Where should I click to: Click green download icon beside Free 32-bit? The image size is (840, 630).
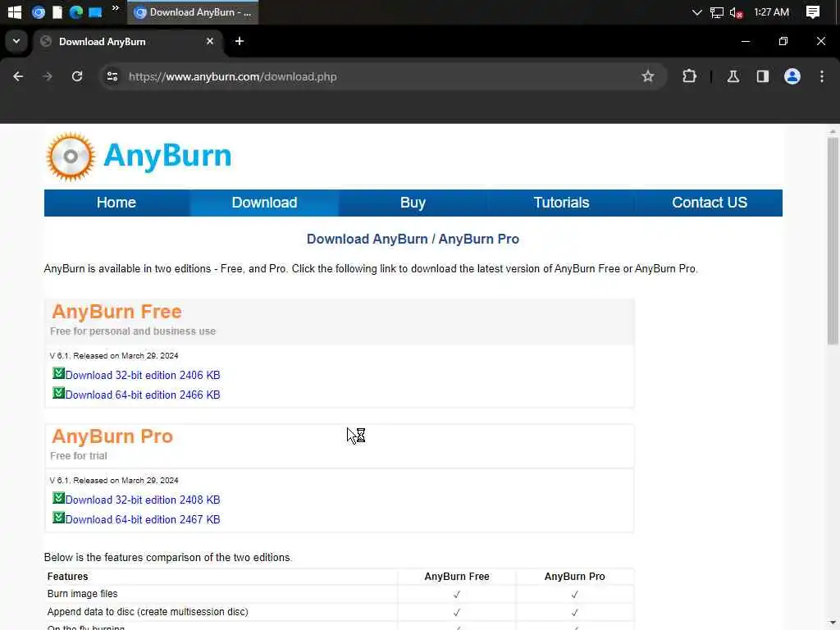(58, 373)
